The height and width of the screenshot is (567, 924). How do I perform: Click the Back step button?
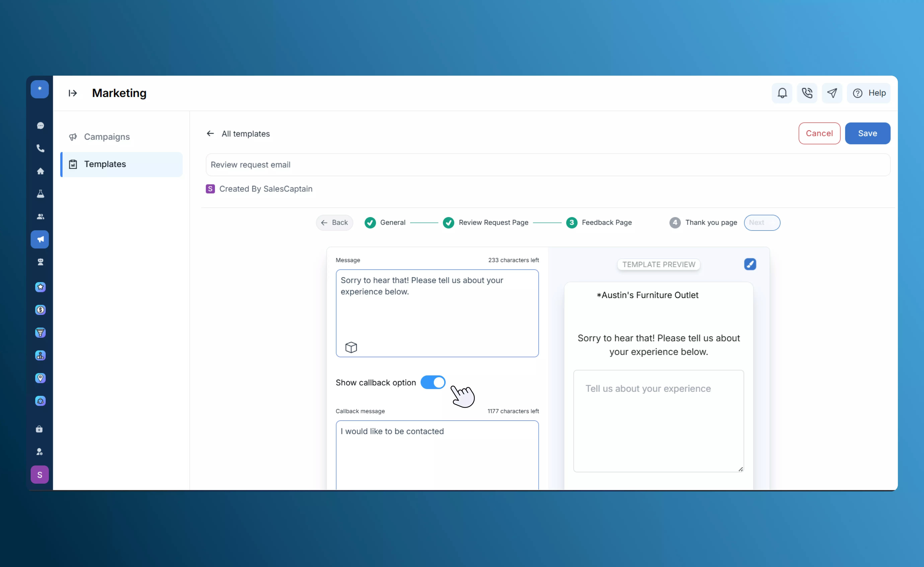334,223
